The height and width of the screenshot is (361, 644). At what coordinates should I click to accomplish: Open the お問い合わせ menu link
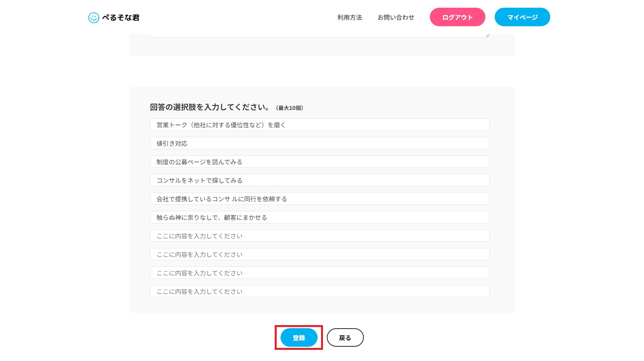click(x=396, y=17)
